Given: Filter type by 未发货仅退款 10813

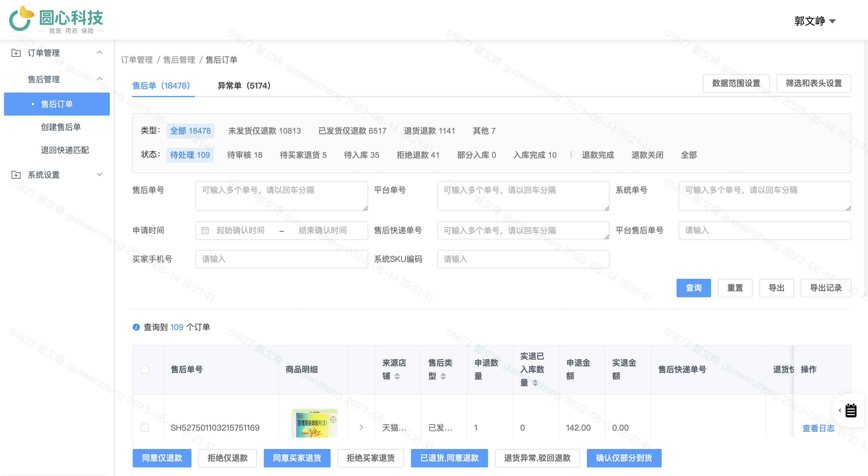Looking at the screenshot, I should click(x=264, y=131).
